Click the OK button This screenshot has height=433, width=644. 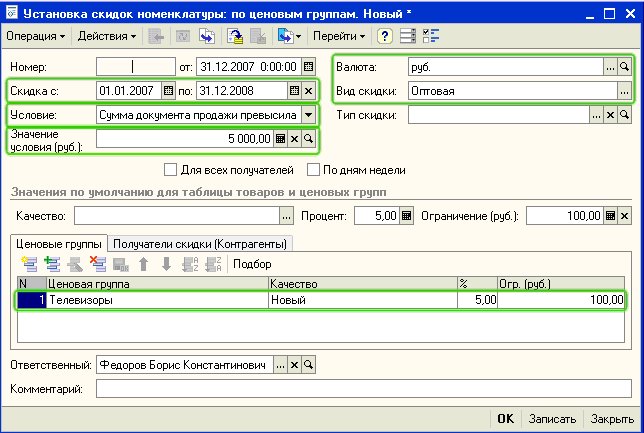coord(506,419)
